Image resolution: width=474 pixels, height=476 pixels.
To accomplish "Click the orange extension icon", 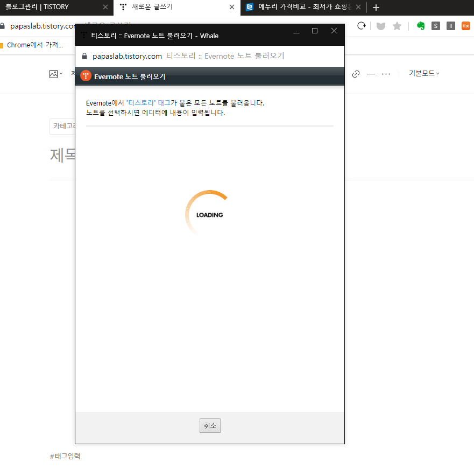I will coord(466,26).
